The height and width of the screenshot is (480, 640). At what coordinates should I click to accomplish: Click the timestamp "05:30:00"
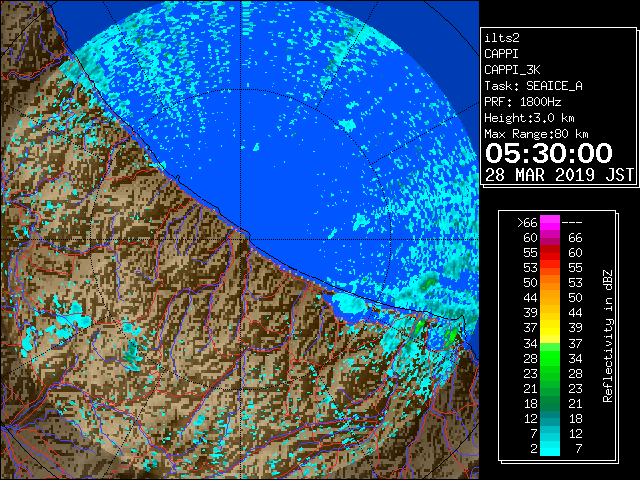[549, 153]
